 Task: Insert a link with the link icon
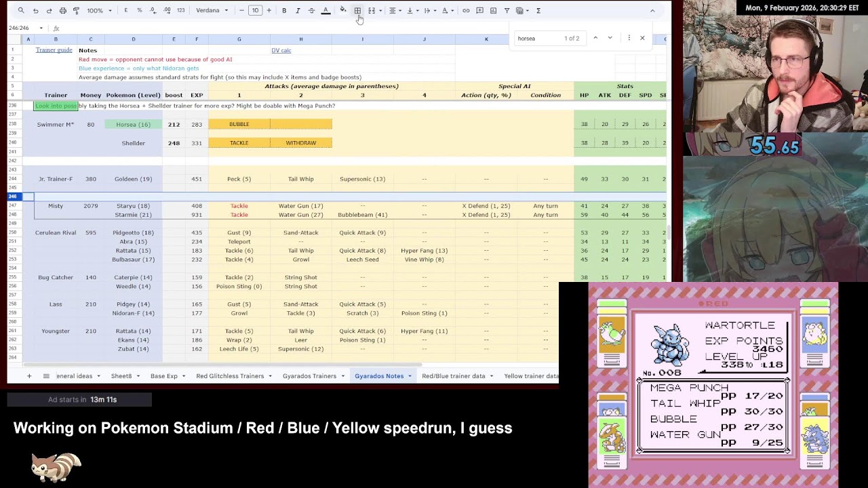click(466, 11)
